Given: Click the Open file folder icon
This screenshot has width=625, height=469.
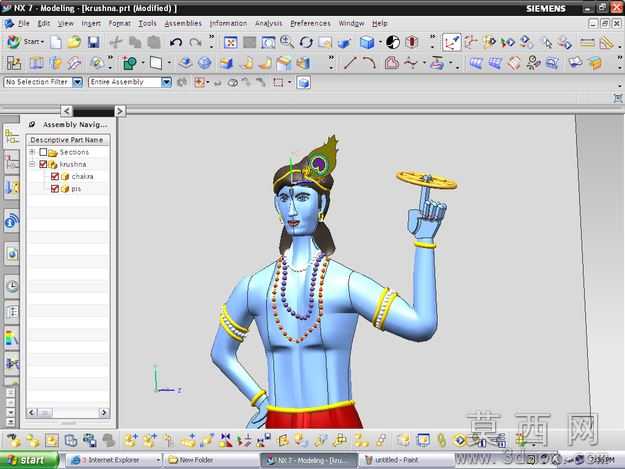Looking at the screenshot, I should coord(74,42).
